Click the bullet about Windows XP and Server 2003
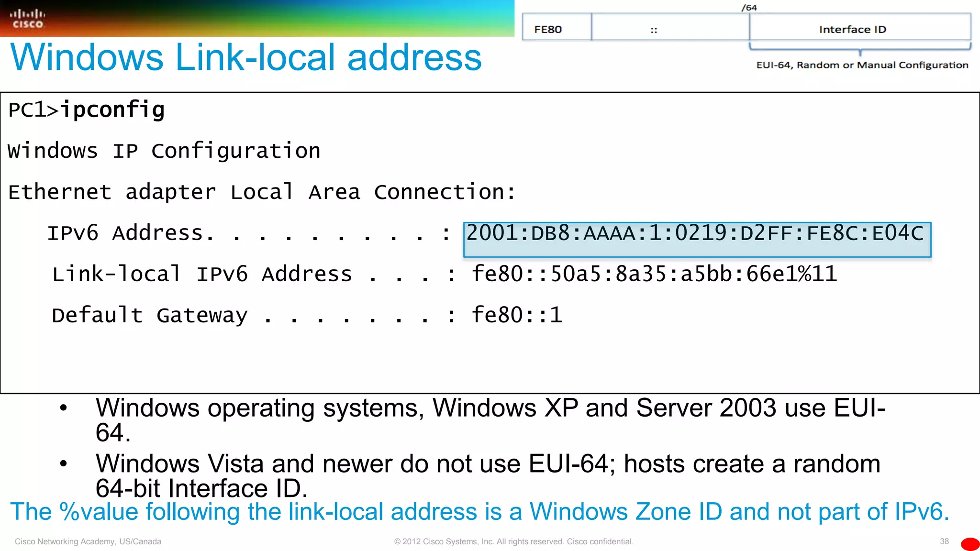 pos(490,420)
